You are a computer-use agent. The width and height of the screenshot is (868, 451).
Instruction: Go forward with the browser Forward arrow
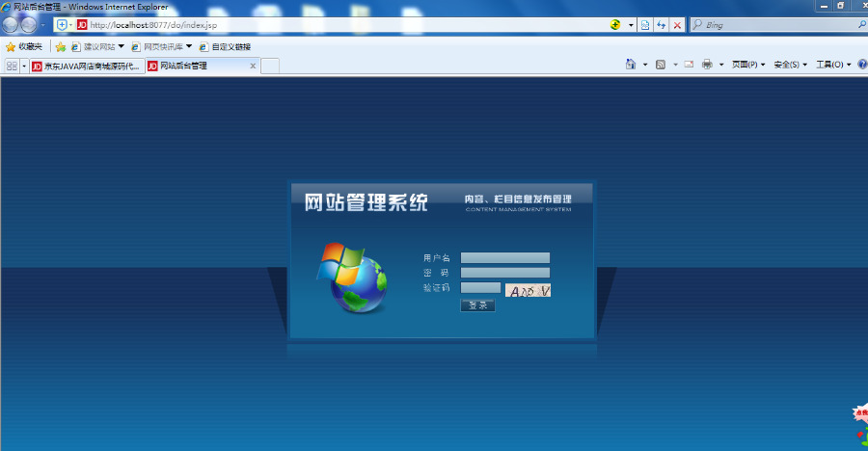pos(28,25)
